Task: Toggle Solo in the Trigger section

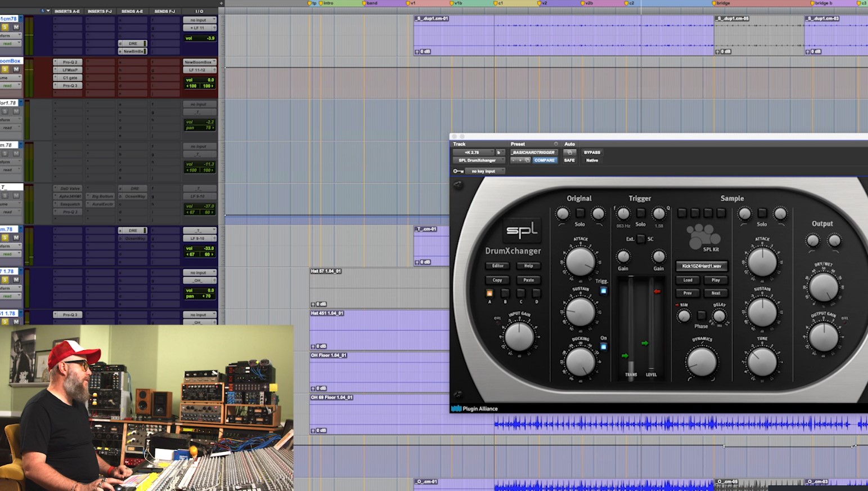Action: click(x=641, y=213)
